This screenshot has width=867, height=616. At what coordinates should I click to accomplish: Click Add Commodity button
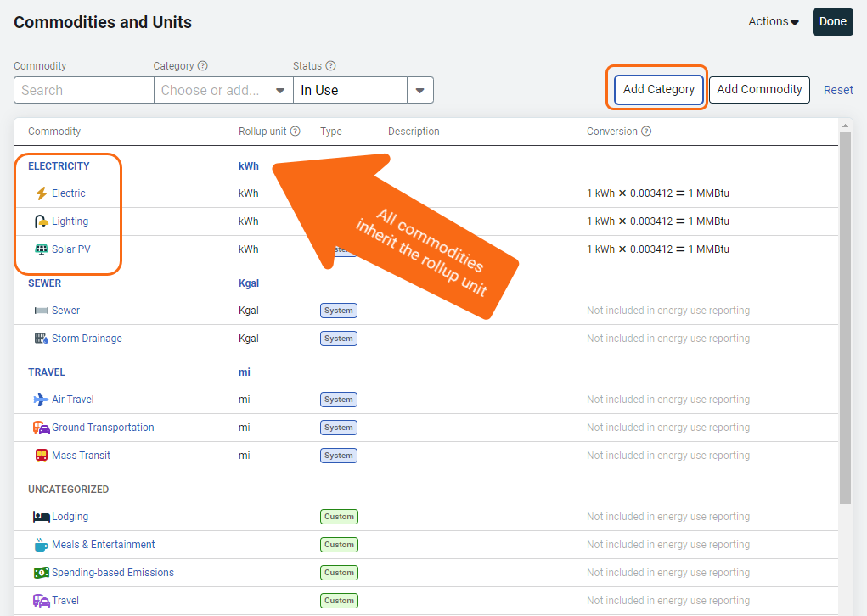759,89
